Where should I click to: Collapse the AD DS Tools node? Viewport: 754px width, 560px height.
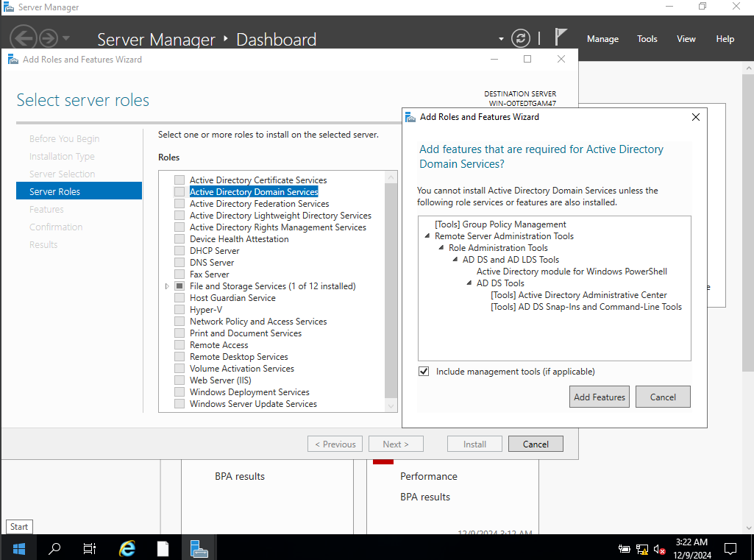469,283
